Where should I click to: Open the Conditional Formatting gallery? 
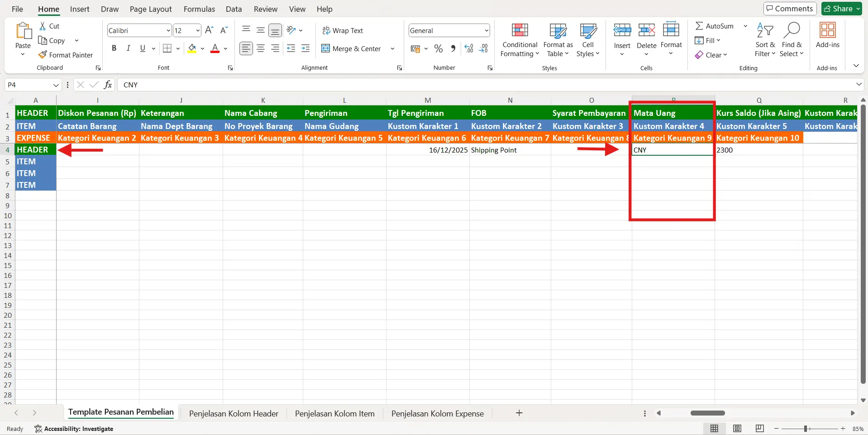(519, 41)
